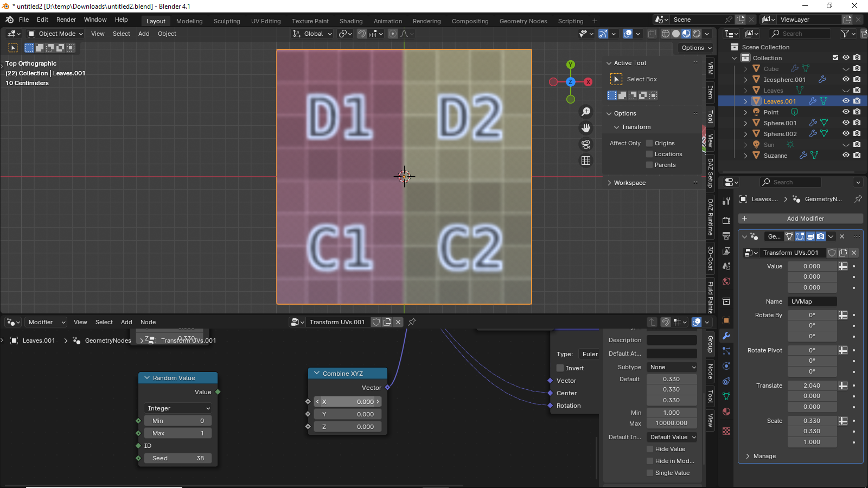Open the Object Mode dropdown
The width and height of the screenshot is (868, 488).
[55, 34]
